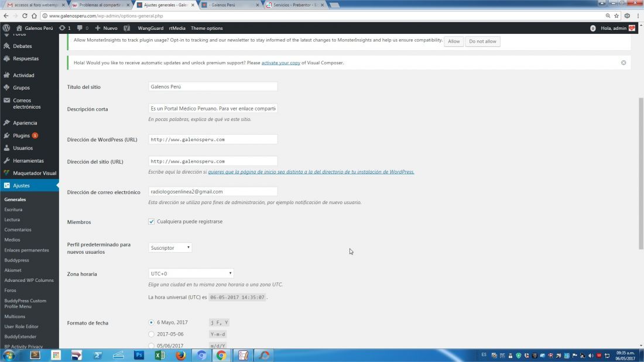Open Lectura settings submenu
The image size is (644, 362).
tap(12, 219)
